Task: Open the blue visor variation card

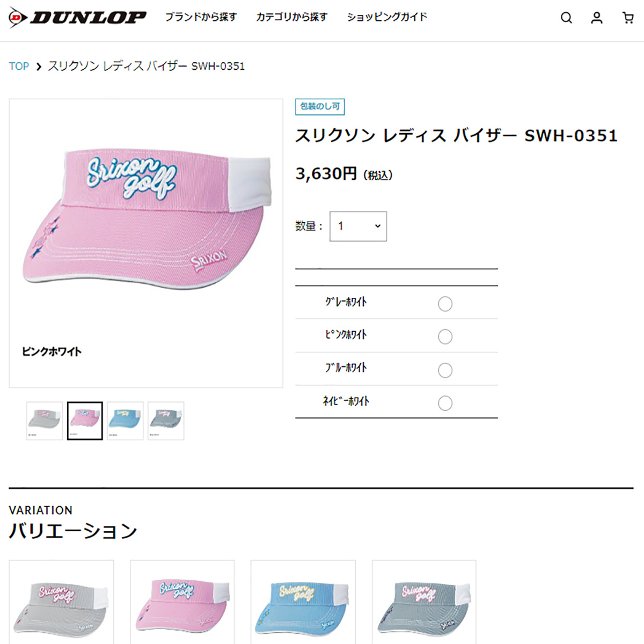Action: point(303,602)
